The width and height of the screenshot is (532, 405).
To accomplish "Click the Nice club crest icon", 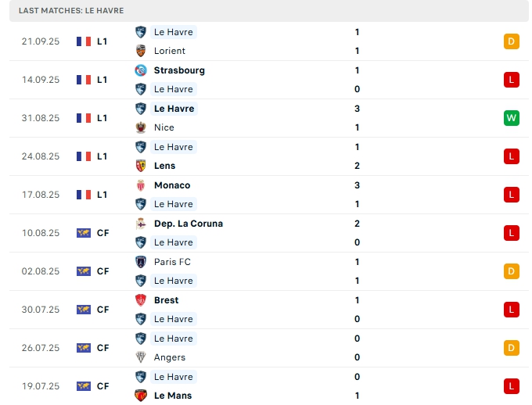I will tap(141, 127).
